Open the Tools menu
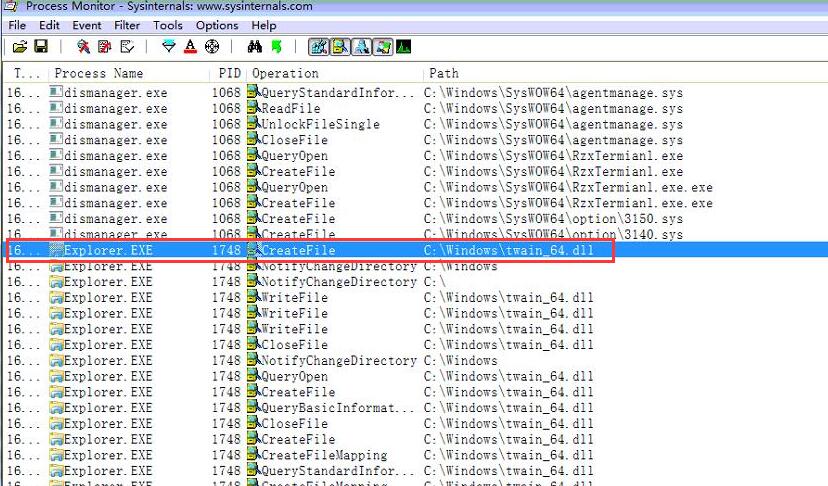The width and height of the screenshot is (828, 486). (x=167, y=25)
